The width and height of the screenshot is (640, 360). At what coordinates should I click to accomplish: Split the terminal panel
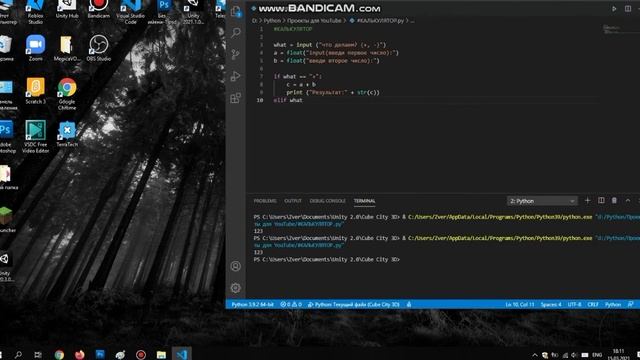click(x=601, y=200)
